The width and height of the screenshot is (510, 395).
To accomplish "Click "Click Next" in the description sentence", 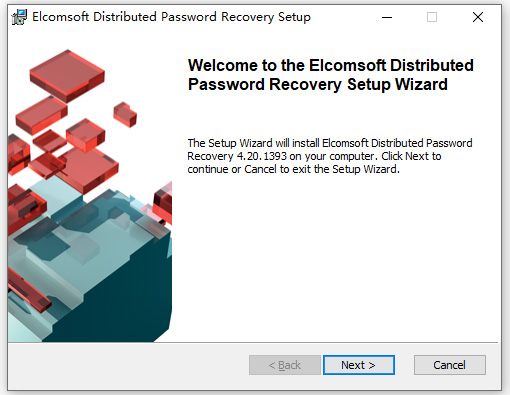I will (x=403, y=156).
